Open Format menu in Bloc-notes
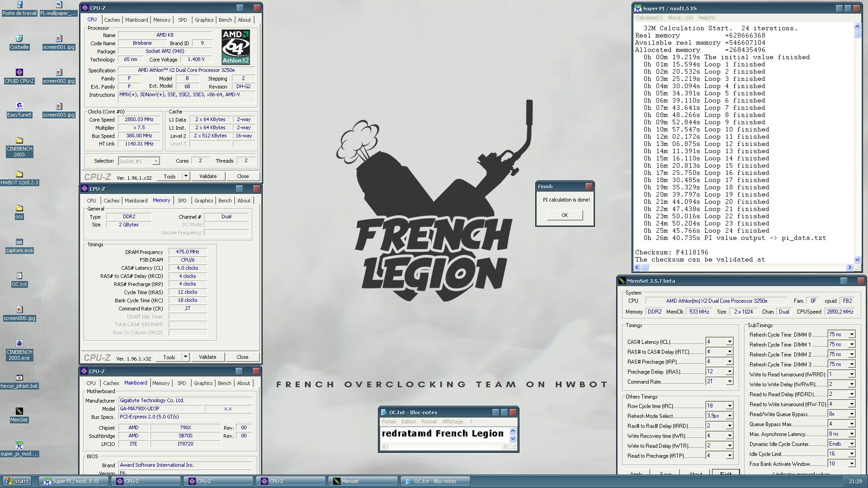 tap(429, 422)
